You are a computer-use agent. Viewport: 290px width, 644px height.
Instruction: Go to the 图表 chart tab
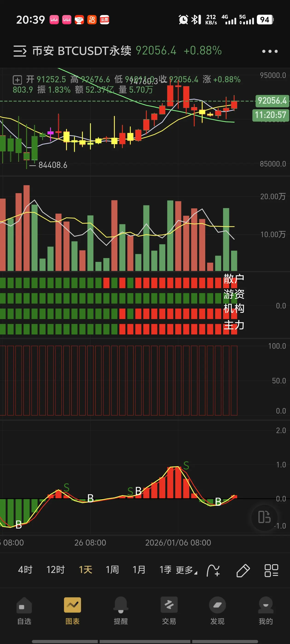pos(72,611)
